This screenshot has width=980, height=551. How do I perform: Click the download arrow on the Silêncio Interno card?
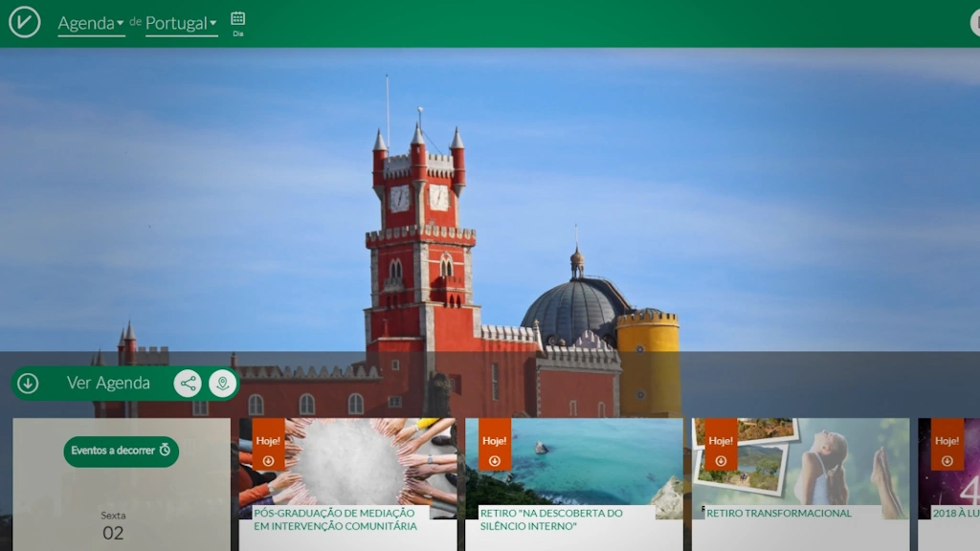click(493, 458)
